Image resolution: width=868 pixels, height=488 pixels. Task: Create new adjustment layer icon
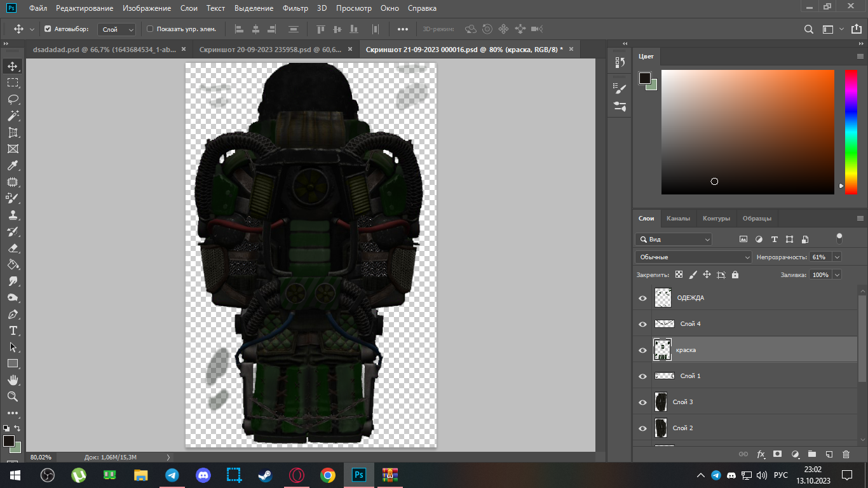[794, 454]
